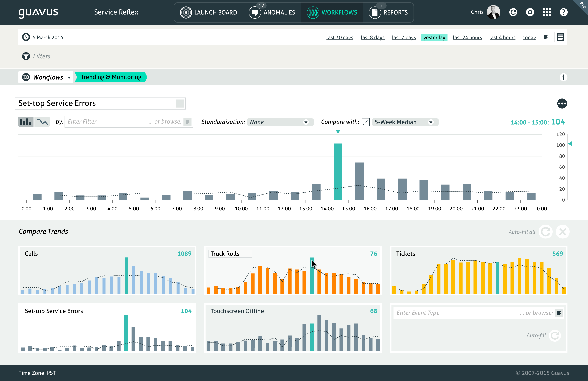Clear all compare trends with X
The width and height of the screenshot is (588, 381).
pos(563,232)
